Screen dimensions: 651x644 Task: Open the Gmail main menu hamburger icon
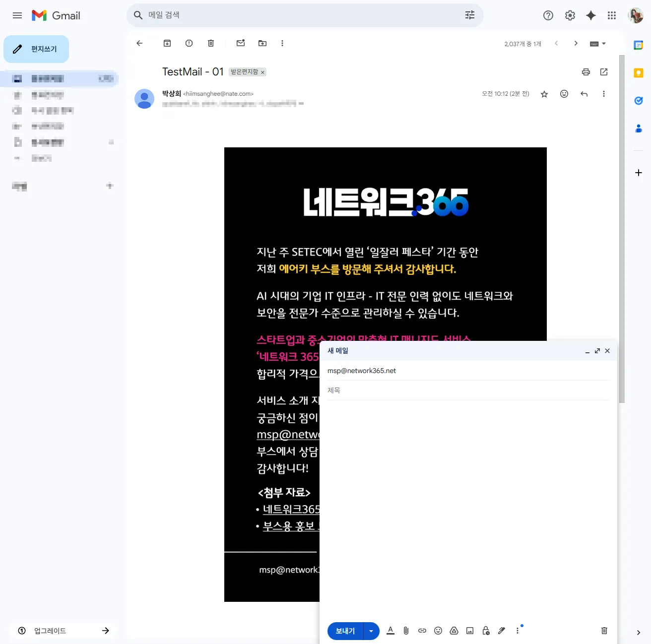(x=17, y=15)
